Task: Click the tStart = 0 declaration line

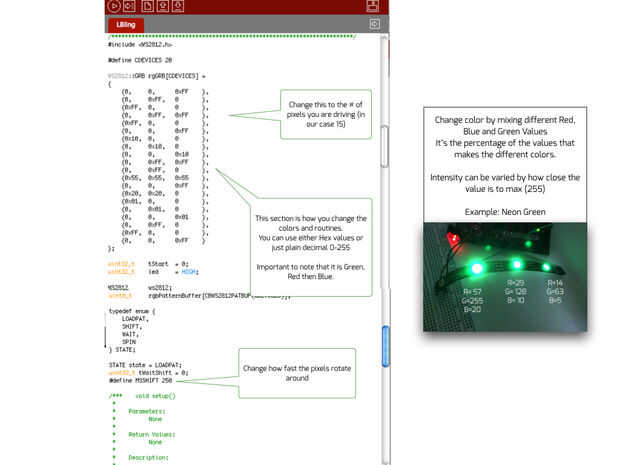Action: point(148,264)
